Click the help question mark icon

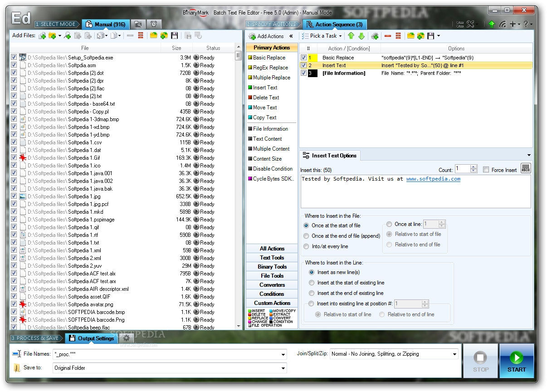[x=526, y=24]
